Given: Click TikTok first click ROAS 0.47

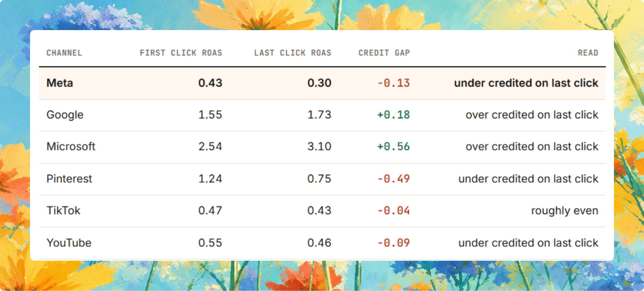Looking at the screenshot, I should pyautogui.click(x=210, y=211).
